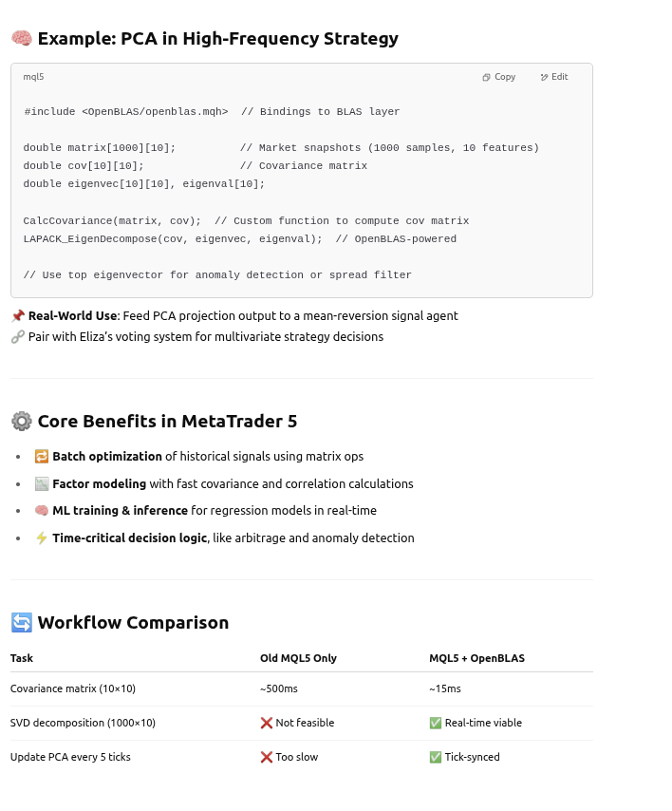672x811 pixels.
Task: Click the Old MQL5 Only column header
Action: 298,658
